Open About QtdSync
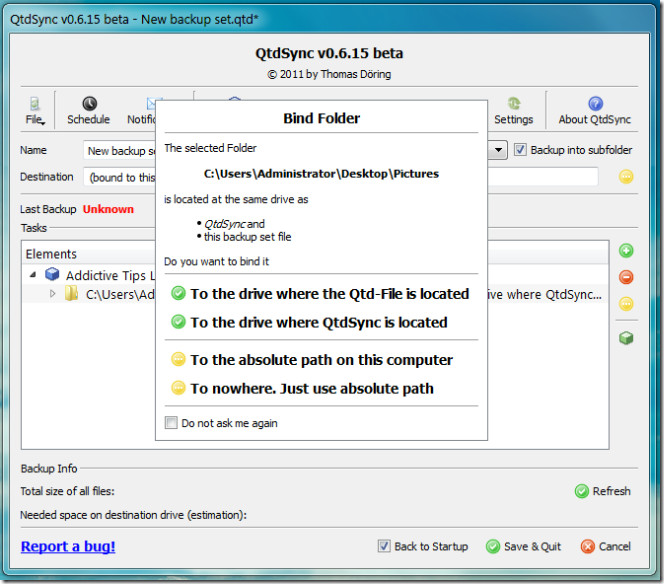The height and width of the screenshot is (584, 664). pyautogui.click(x=595, y=111)
